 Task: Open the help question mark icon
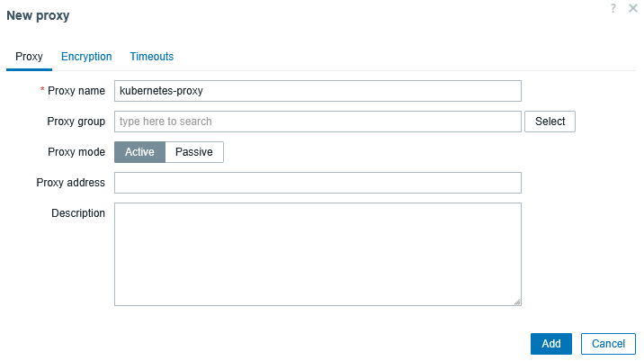[x=613, y=8]
